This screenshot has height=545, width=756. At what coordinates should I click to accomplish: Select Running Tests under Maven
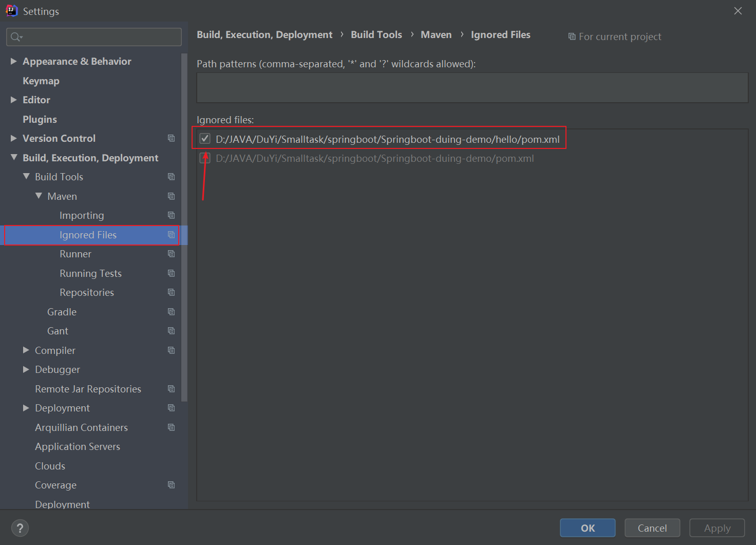90,273
